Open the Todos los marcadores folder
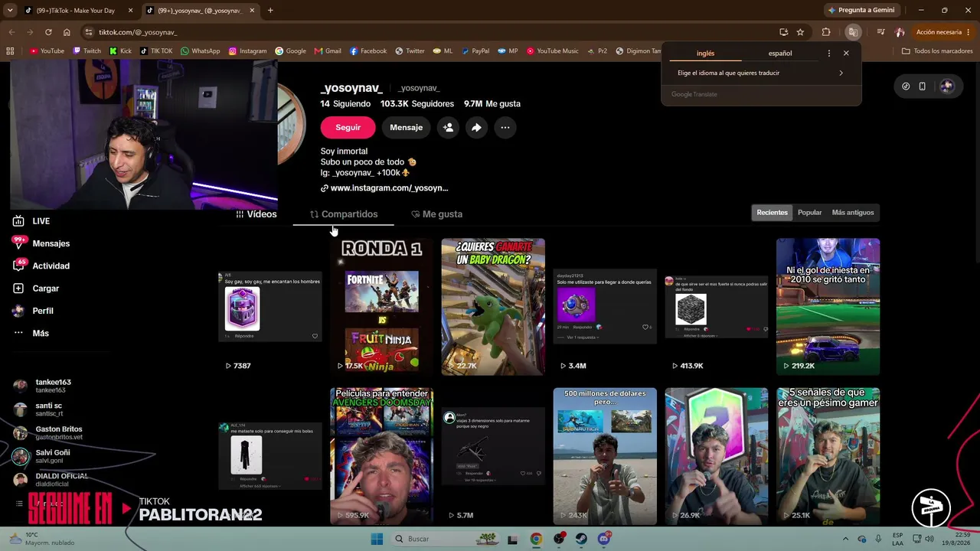The width and height of the screenshot is (980, 551). 937,51
